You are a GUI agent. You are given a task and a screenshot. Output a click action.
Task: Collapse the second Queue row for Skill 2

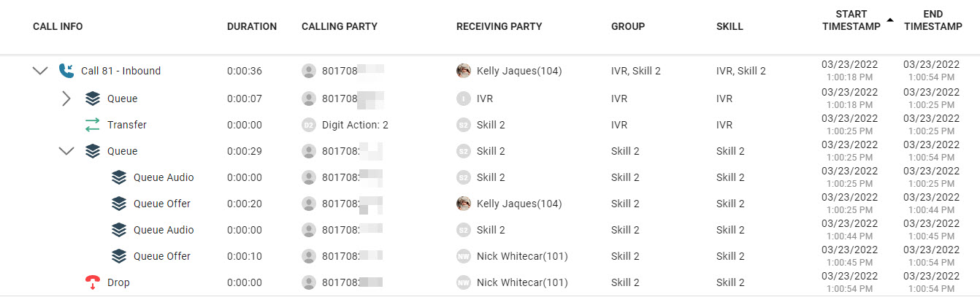pos(66,151)
